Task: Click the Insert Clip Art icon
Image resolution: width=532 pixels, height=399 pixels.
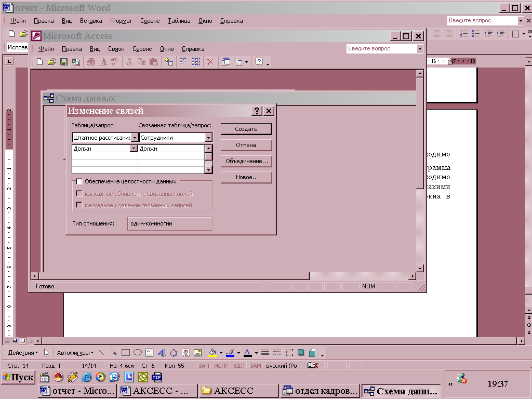Action: point(185,353)
